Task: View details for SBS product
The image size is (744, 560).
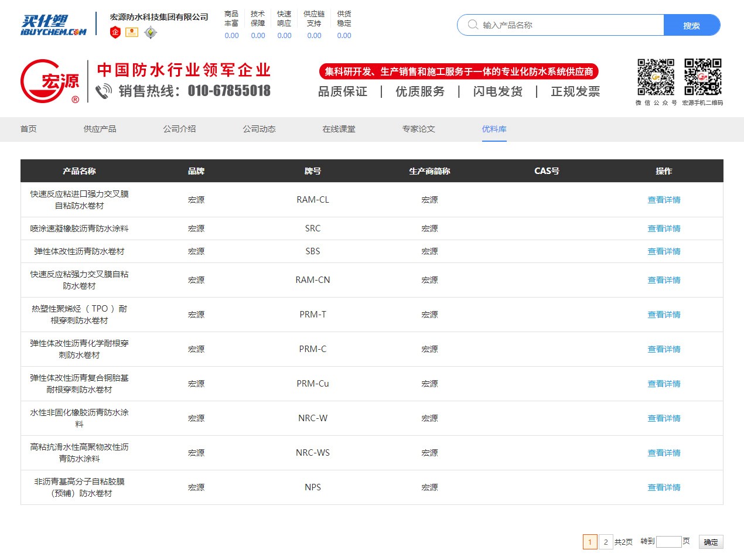Action: [664, 251]
